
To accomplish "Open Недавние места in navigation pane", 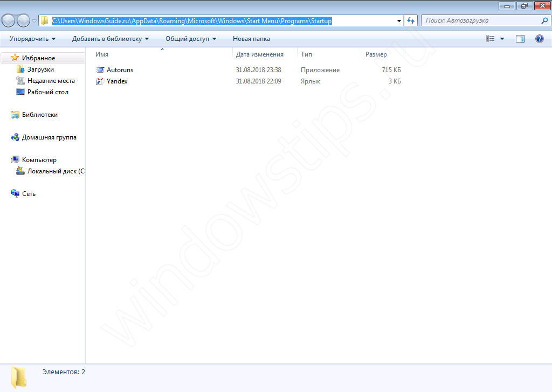I will tap(51, 81).
